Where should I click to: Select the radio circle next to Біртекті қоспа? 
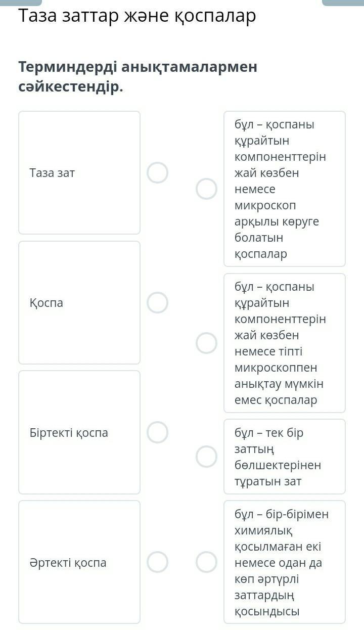point(157,432)
